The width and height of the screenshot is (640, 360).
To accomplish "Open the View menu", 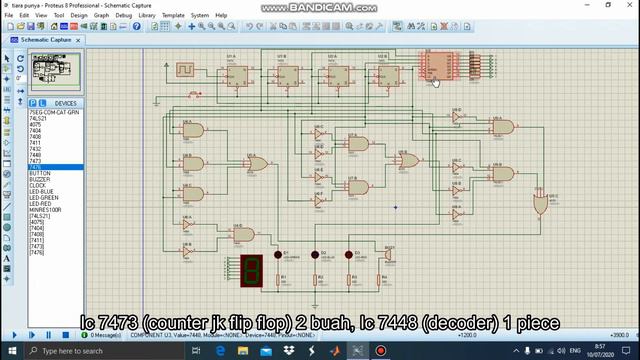I will 41,15.
